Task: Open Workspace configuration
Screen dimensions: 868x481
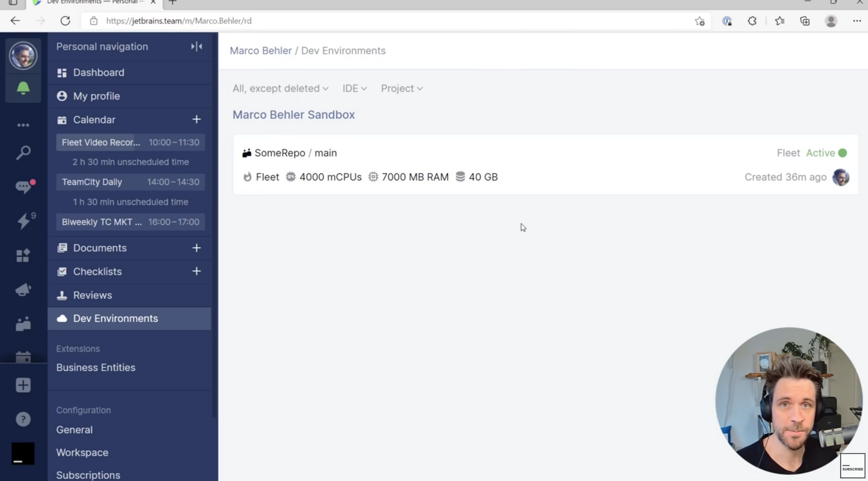Action: point(82,452)
